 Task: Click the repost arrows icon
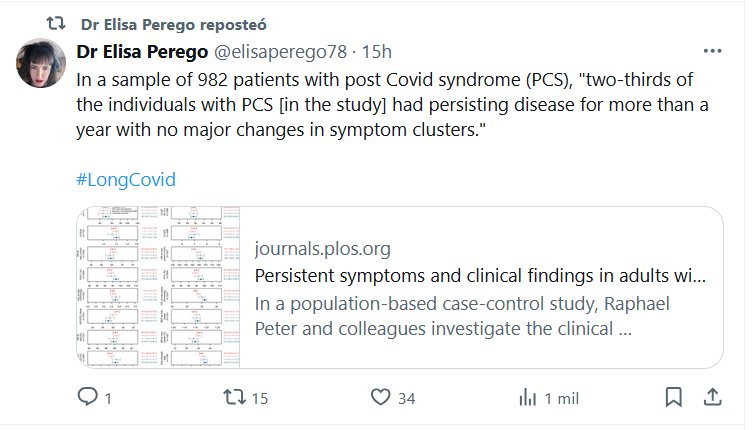pos(234,398)
